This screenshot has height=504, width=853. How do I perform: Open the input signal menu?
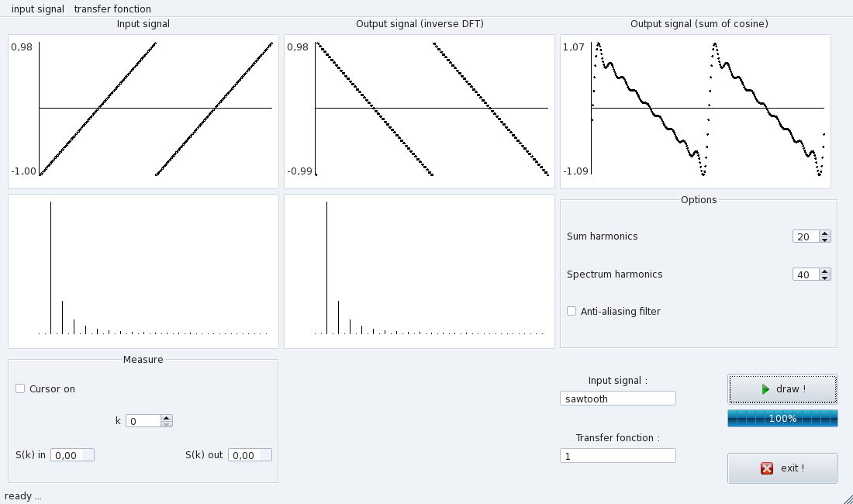pyautogui.click(x=37, y=9)
